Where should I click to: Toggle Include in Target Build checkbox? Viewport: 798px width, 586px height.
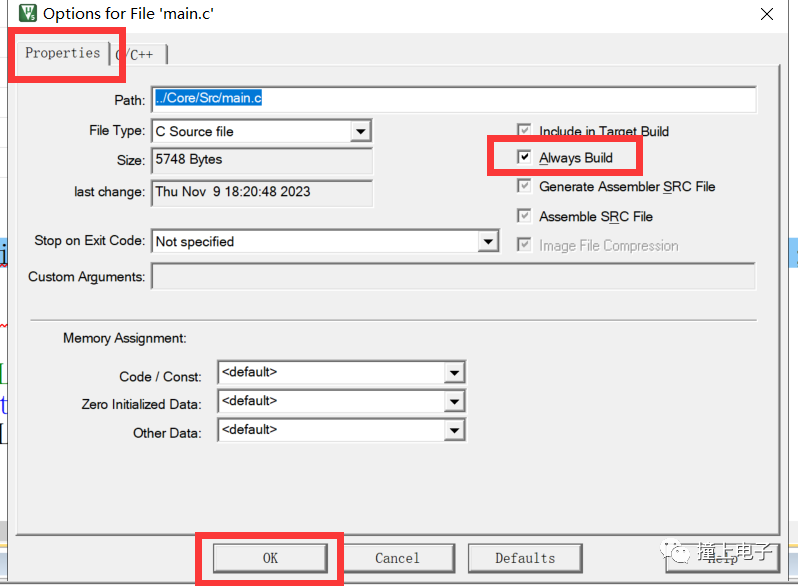(524, 131)
